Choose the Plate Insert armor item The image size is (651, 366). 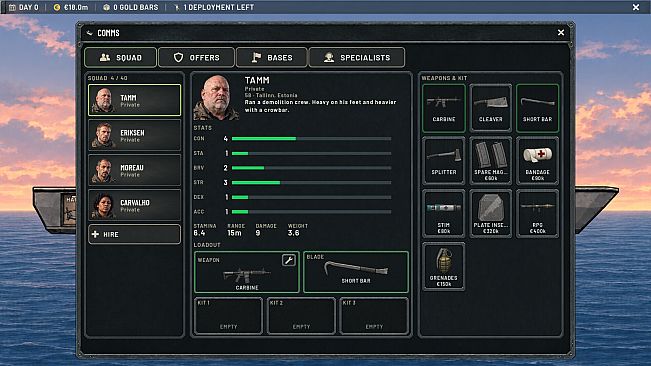(x=490, y=214)
